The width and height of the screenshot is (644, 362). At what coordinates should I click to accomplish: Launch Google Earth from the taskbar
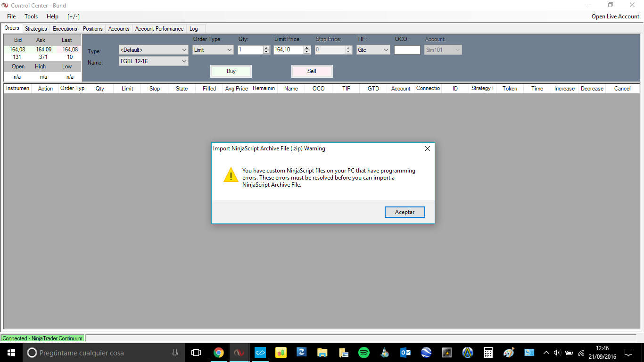tap(426, 353)
